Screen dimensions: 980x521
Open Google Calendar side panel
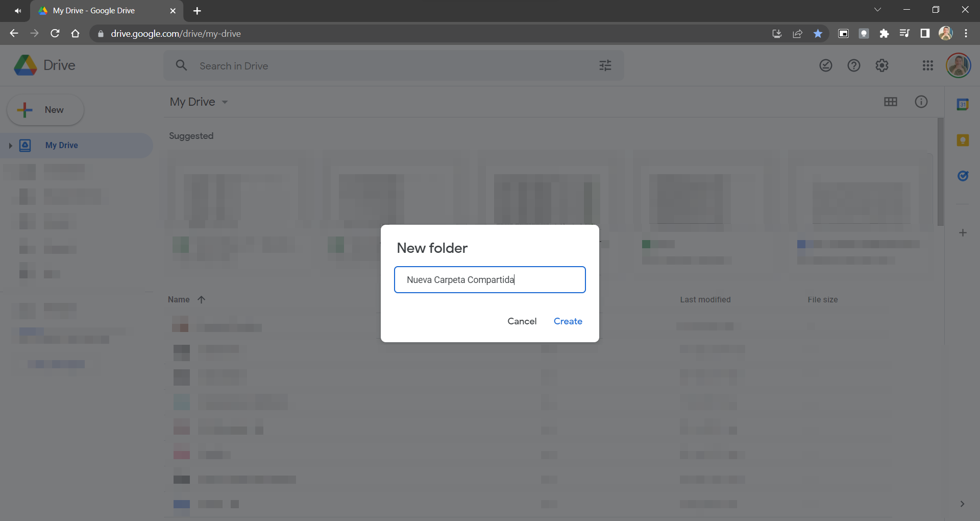coord(963,105)
